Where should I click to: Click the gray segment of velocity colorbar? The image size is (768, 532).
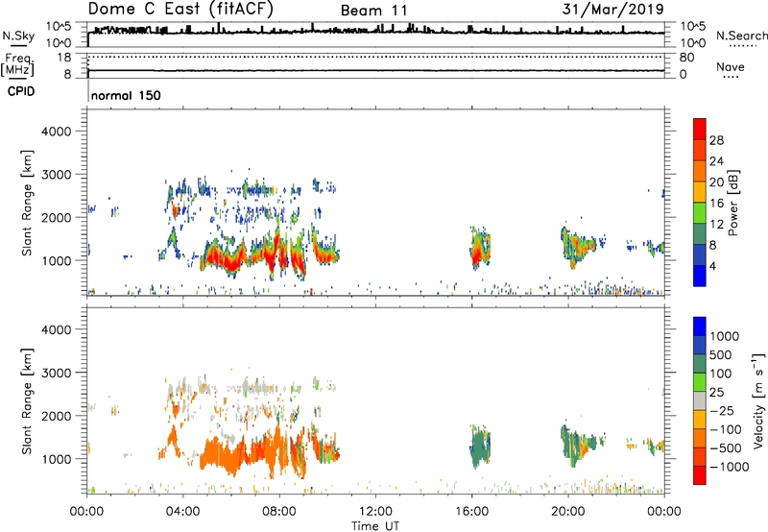pos(700,401)
